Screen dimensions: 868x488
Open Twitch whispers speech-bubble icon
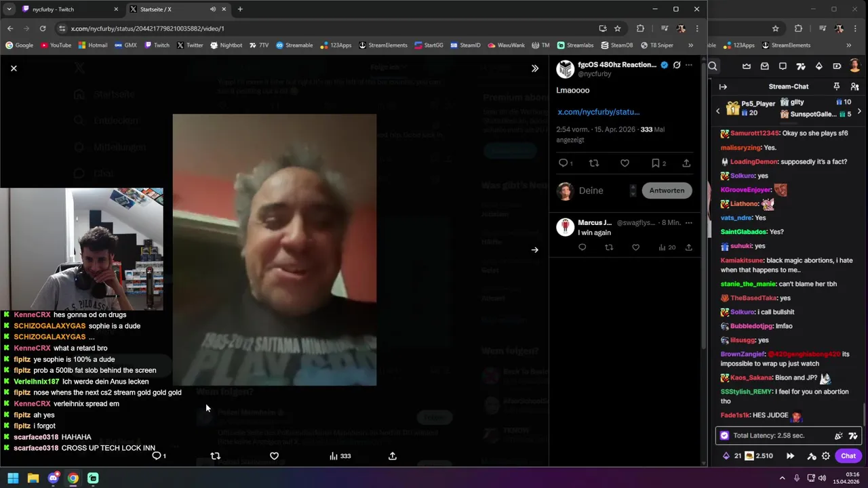(x=783, y=66)
